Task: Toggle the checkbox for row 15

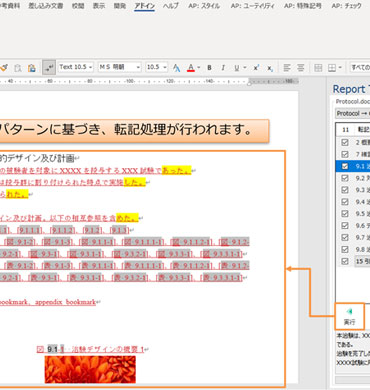Action: 345,261
